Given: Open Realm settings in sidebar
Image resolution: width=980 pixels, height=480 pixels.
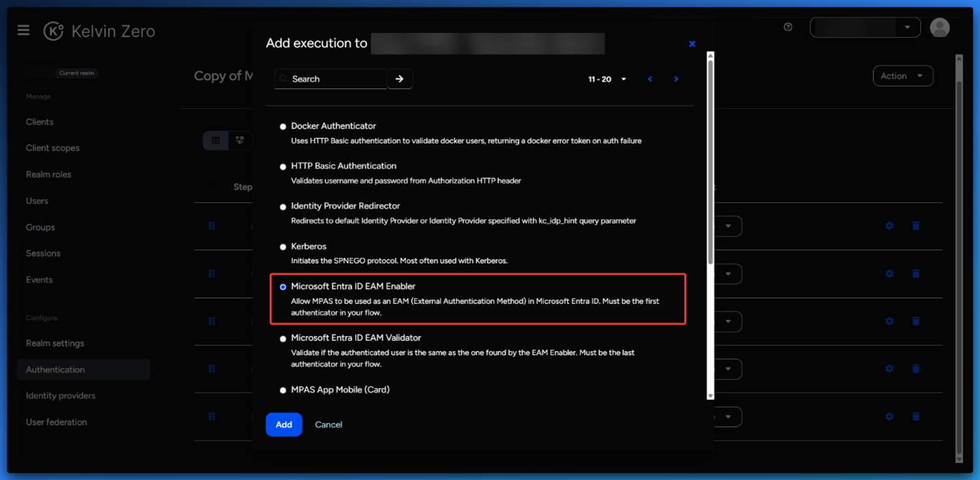Looking at the screenshot, I should [x=55, y=343].
